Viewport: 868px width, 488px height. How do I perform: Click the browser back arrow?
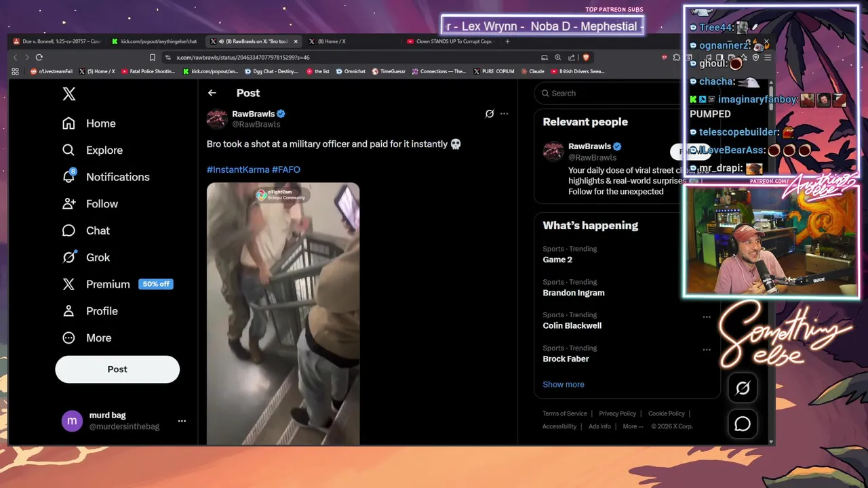[15, 58]
